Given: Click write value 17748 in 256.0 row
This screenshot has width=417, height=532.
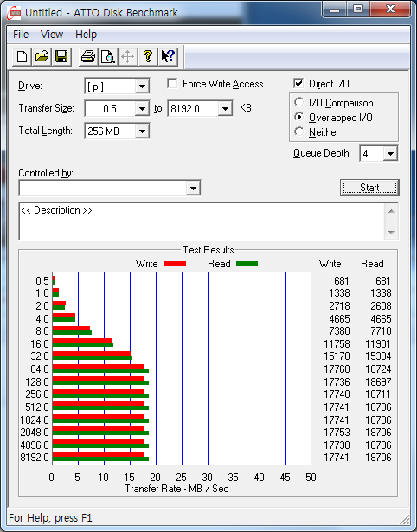Looking at the screenshot, I should [337, 394].
